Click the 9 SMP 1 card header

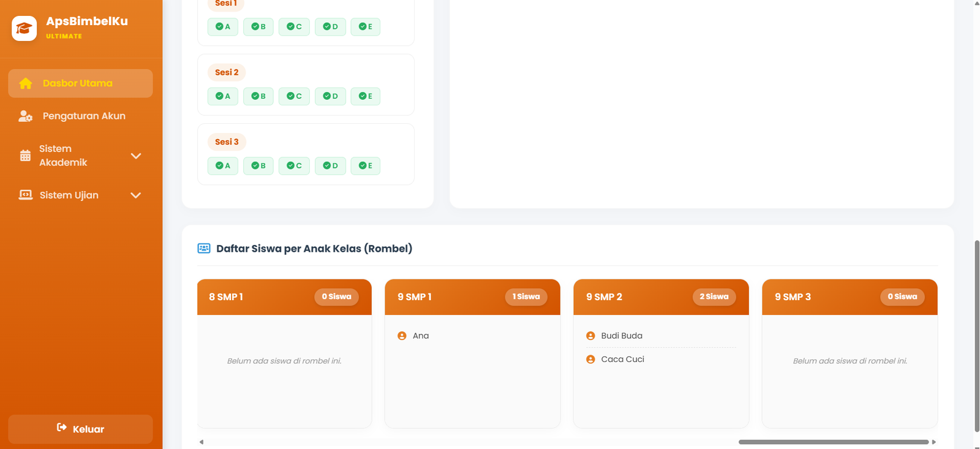(472, 297)
